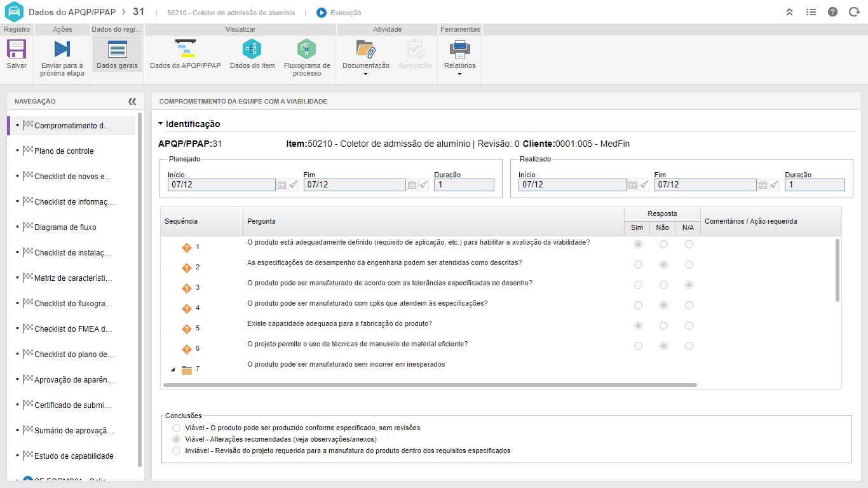Expand the Relatórios dropdown arrow

click(x=459, y=74)
